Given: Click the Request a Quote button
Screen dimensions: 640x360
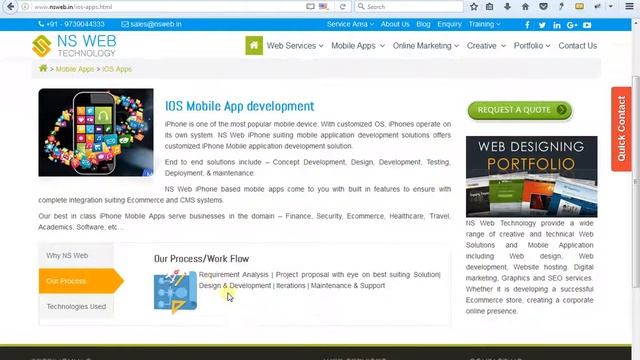Looking at the screenshot, I should (x=520, y=110).
